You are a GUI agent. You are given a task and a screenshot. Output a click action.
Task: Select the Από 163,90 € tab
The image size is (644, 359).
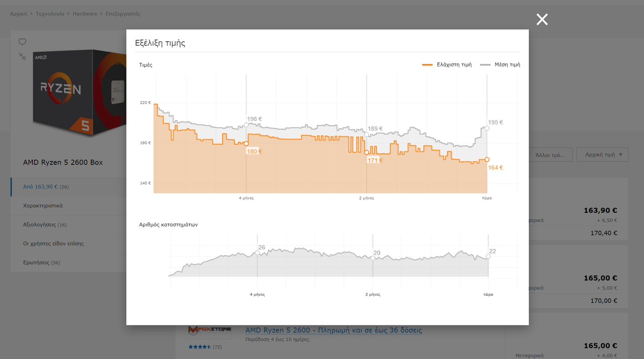click(45, 187)
